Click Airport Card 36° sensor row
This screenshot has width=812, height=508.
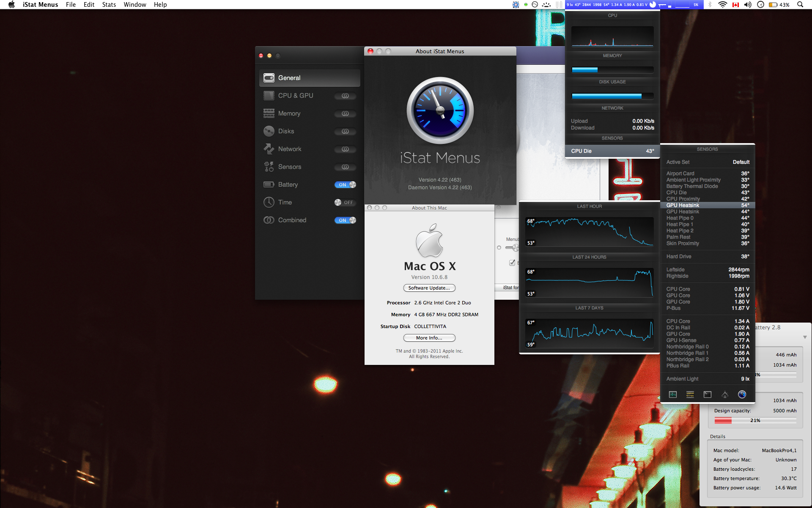point(708,174)
